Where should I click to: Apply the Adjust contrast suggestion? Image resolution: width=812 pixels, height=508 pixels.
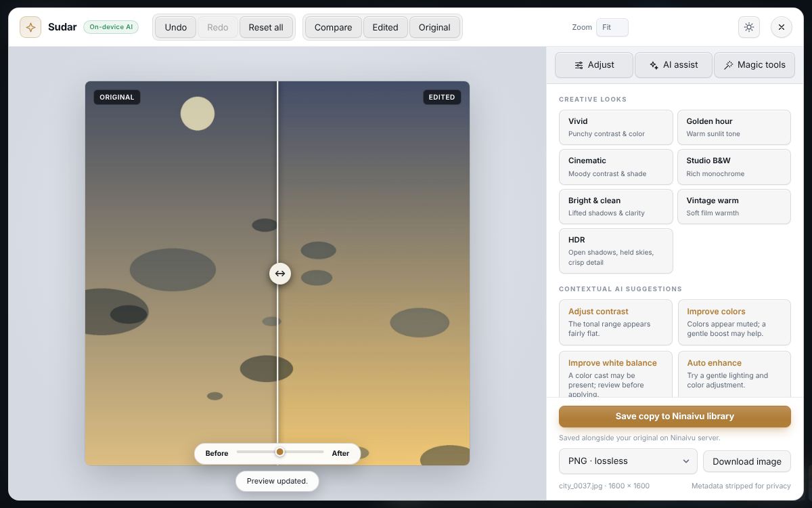616,322
